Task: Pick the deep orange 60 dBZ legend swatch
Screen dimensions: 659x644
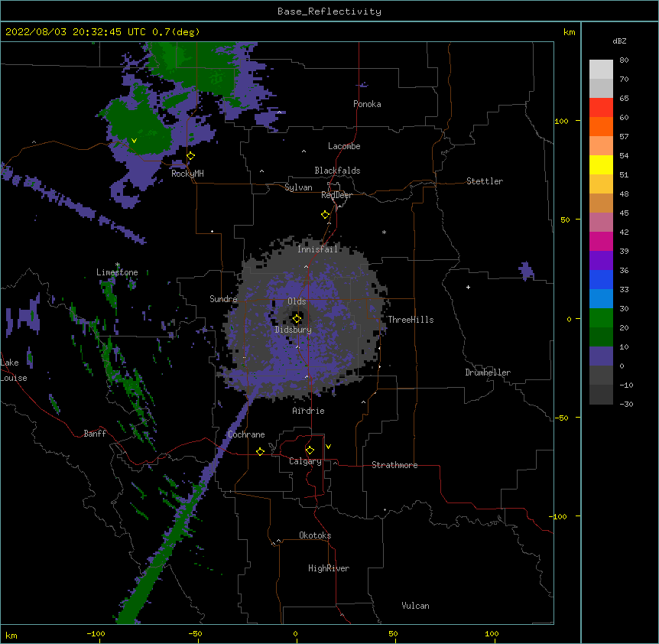Action: click(601, 126)
